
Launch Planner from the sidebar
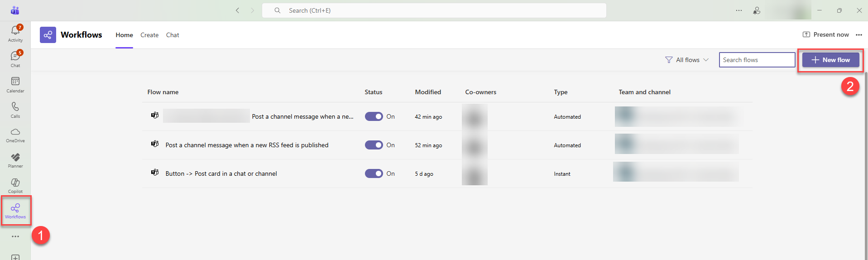[15, 160]
